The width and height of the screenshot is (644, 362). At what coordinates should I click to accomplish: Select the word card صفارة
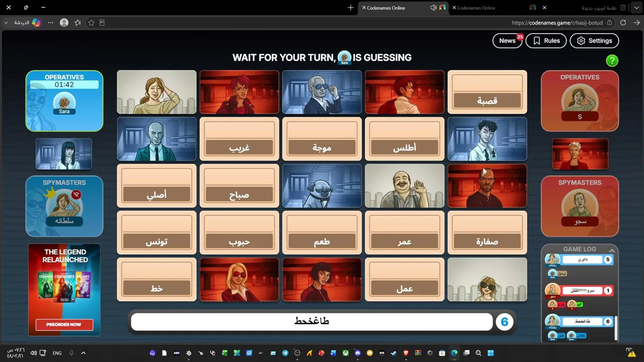(487, 233)
